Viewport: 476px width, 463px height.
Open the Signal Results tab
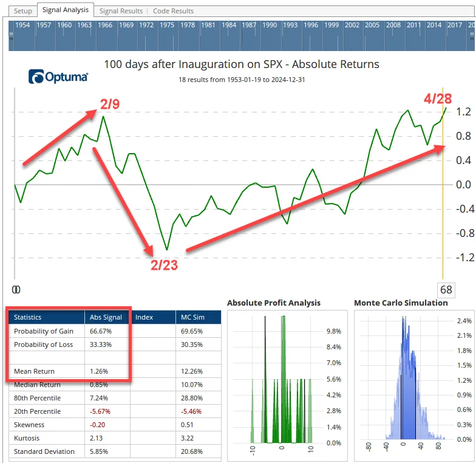pyautogui.click(x=121, y=11)
